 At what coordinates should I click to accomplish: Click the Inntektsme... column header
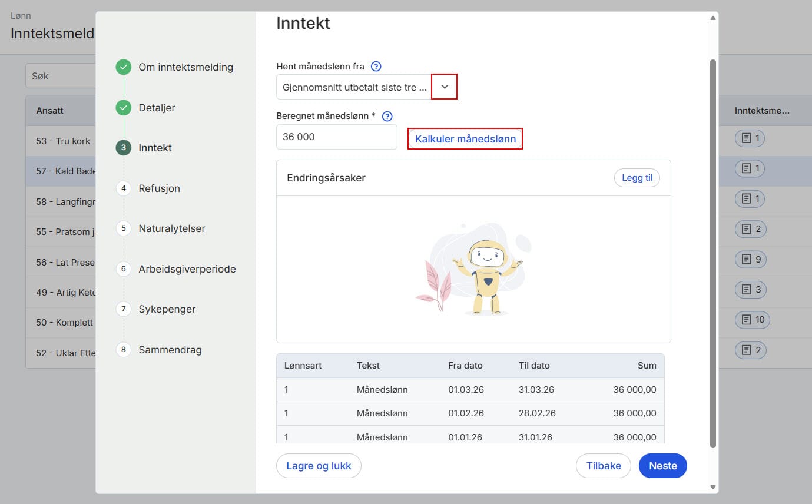coord(762,110)
